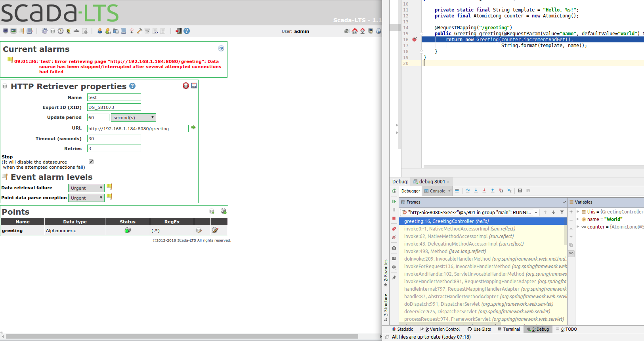The image size is (644, 341).
Task: Expand the 'this' variable node
Action: 578,211
